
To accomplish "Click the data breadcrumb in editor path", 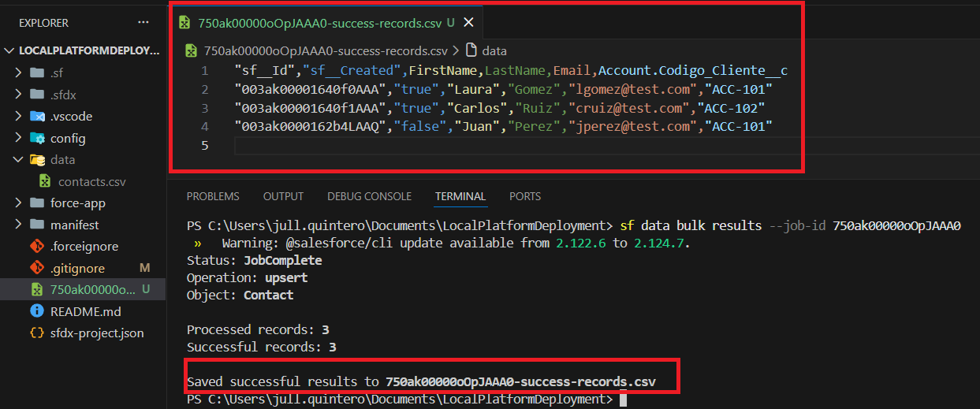I will pos(494,50).
